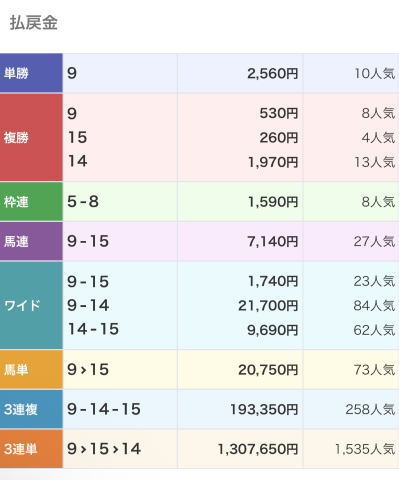Click the 7,140円 quinella payout
Screen dimensions: 399x480
(x=272, y=241)
